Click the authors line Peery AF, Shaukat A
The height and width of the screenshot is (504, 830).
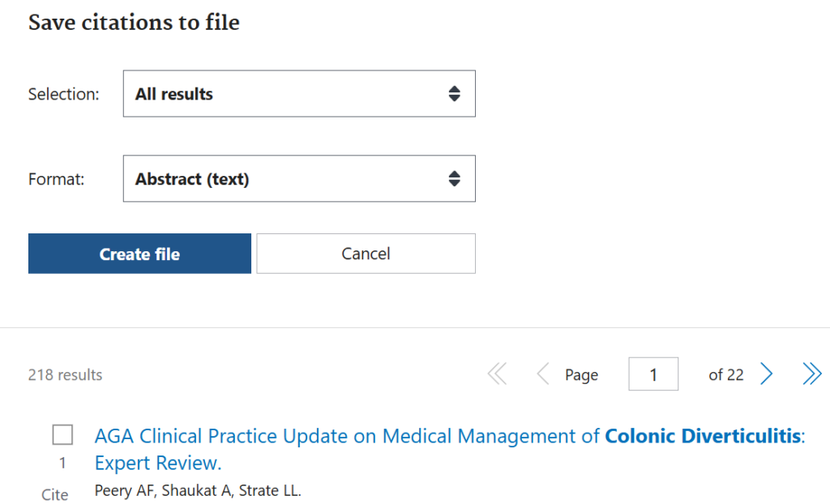click(x=198, y=490)
